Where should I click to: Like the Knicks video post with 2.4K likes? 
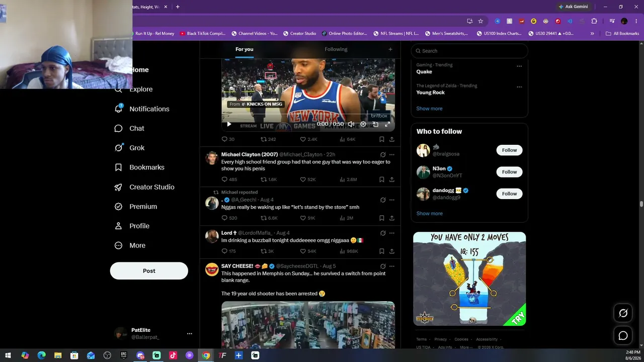308,139
